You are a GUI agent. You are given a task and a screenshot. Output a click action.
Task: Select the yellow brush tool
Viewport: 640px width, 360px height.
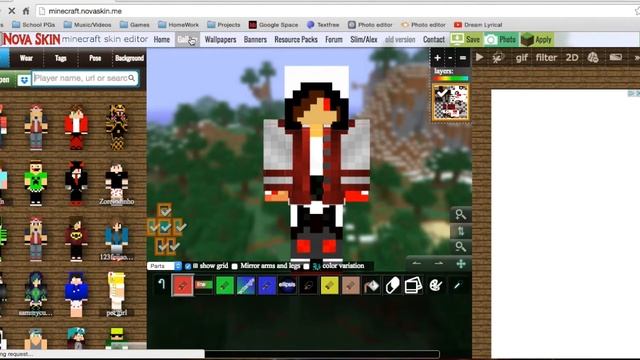(x=329, y=285)
